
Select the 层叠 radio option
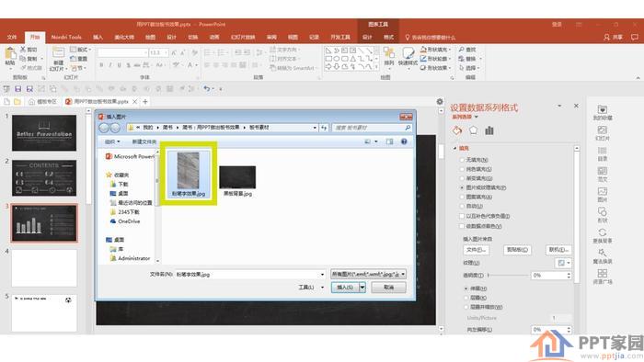466,298
